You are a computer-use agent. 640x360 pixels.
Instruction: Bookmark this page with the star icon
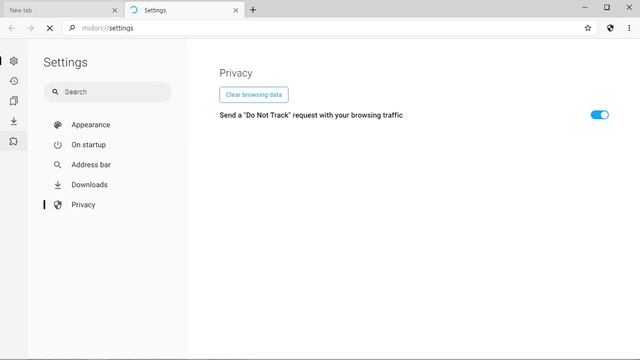pyautogui.click(x=588, y=28)
